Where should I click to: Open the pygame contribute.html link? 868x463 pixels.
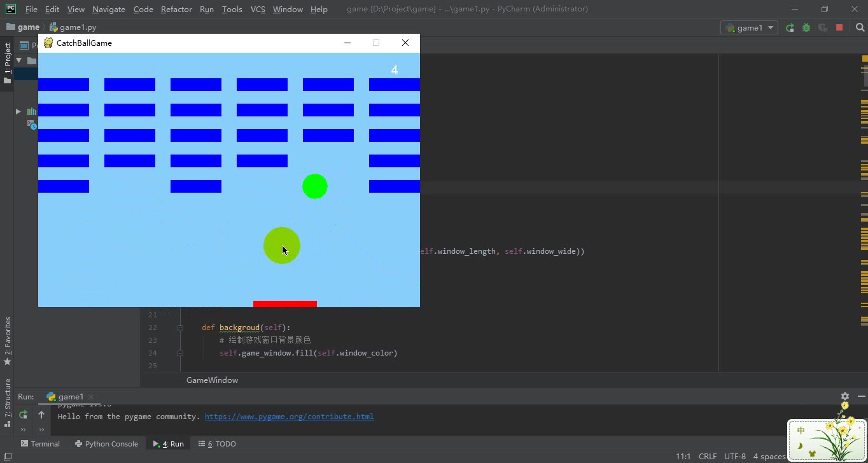290,417
